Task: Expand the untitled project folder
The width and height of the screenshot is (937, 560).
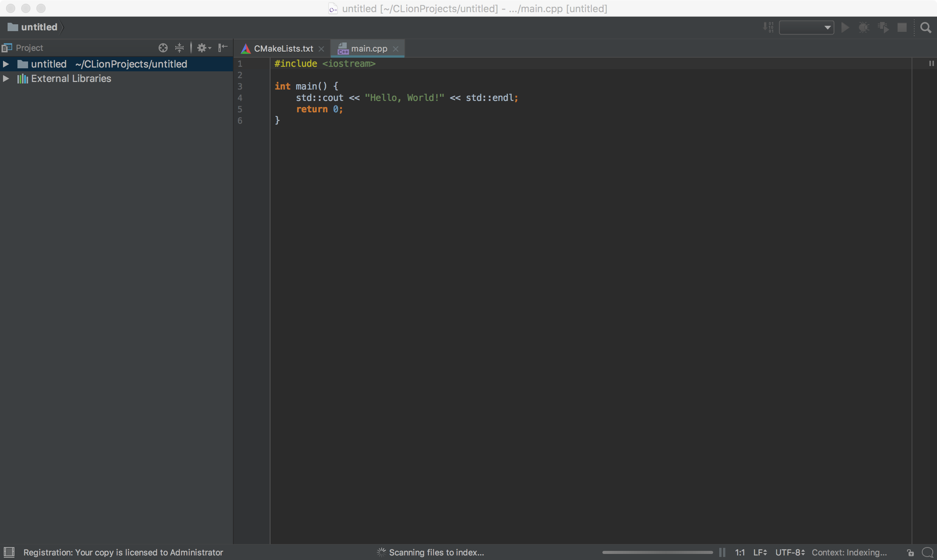Action: click(6, 64)
